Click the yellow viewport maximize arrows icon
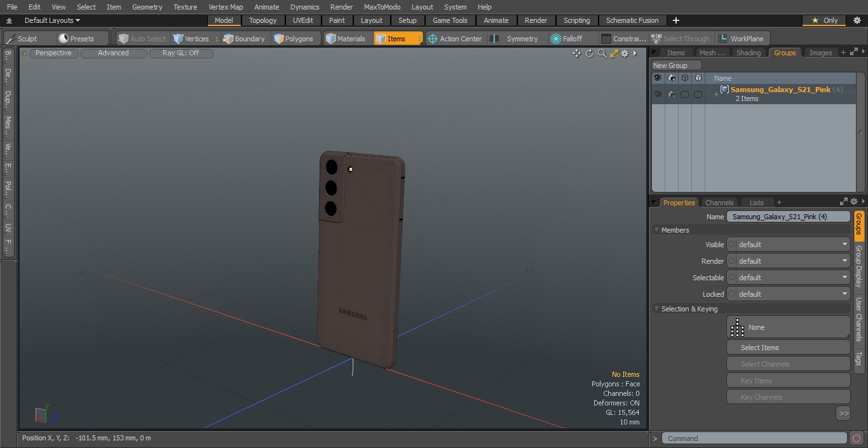 [614, 53]
